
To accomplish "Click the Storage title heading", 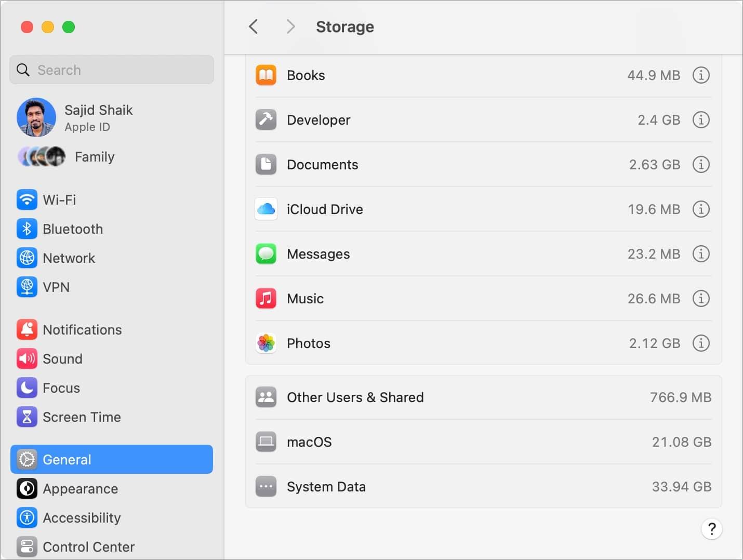I will 345,26.
